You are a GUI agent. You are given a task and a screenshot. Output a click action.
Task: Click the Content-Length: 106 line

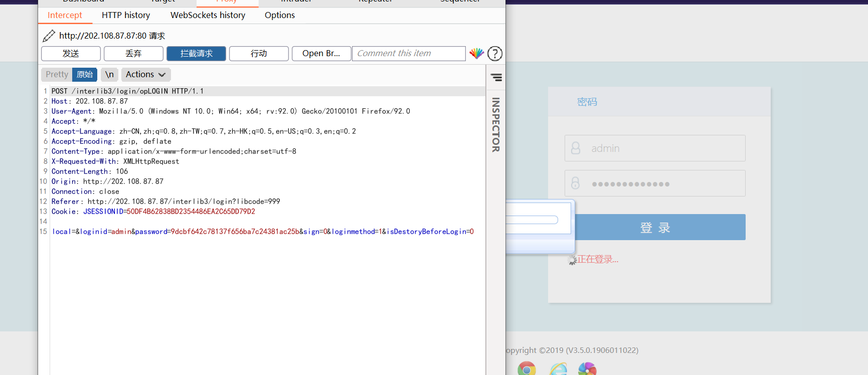[x=90, y=171]
